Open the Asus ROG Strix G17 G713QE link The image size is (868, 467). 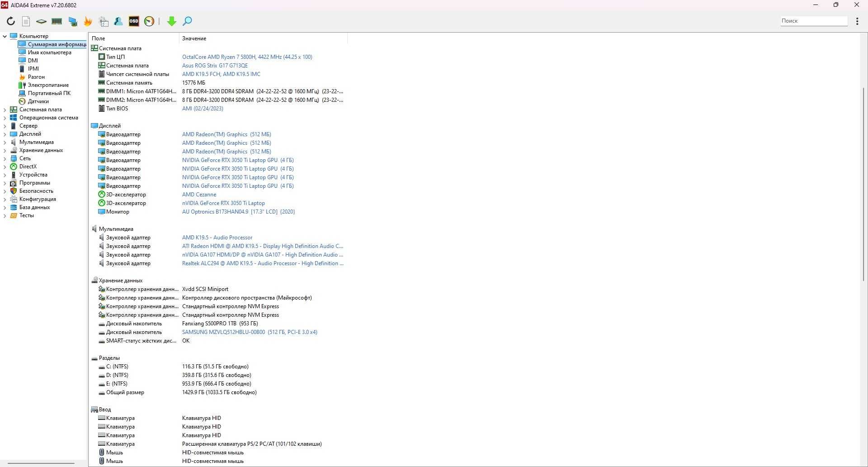(x=215, y=66)
